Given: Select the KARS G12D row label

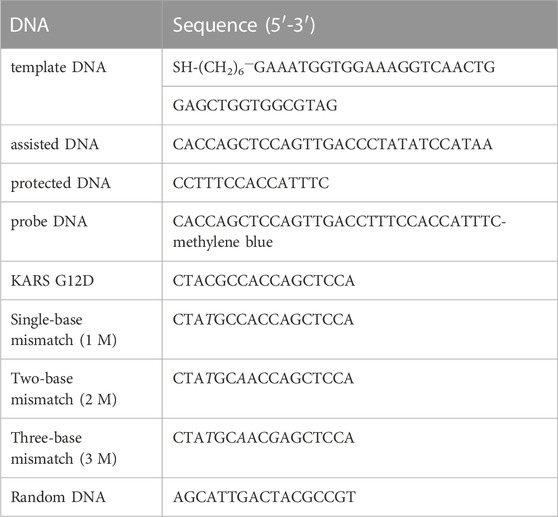Looking at the screenshot, I should tap(52, 281).
